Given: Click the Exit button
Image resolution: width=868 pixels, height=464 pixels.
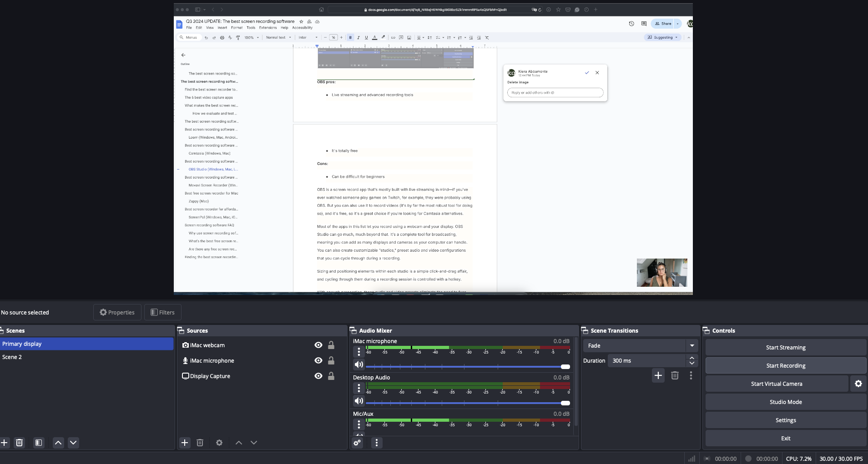Looking at the screenshot, I should 786,438.
